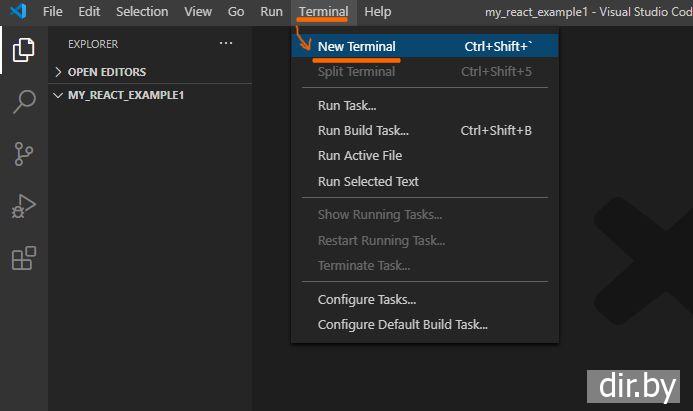Open Configure Tasks... option
Image resolution: width=693 pixels, height=411 pixels.
pos(367,299)
